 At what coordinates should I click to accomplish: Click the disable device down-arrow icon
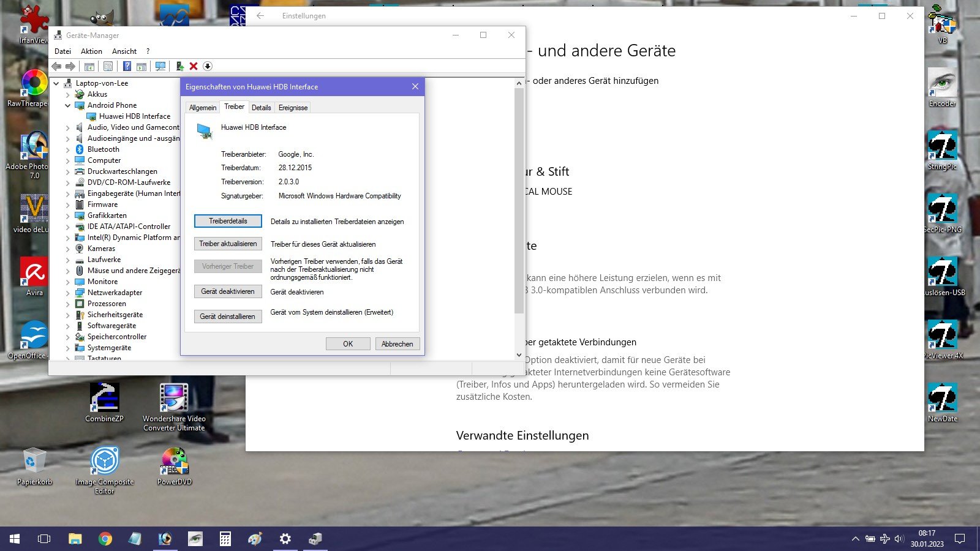click(208, 66)
